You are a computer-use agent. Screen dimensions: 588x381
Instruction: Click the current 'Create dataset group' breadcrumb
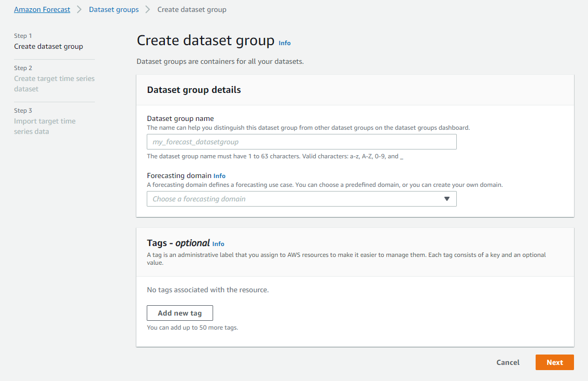click(191, 9)
